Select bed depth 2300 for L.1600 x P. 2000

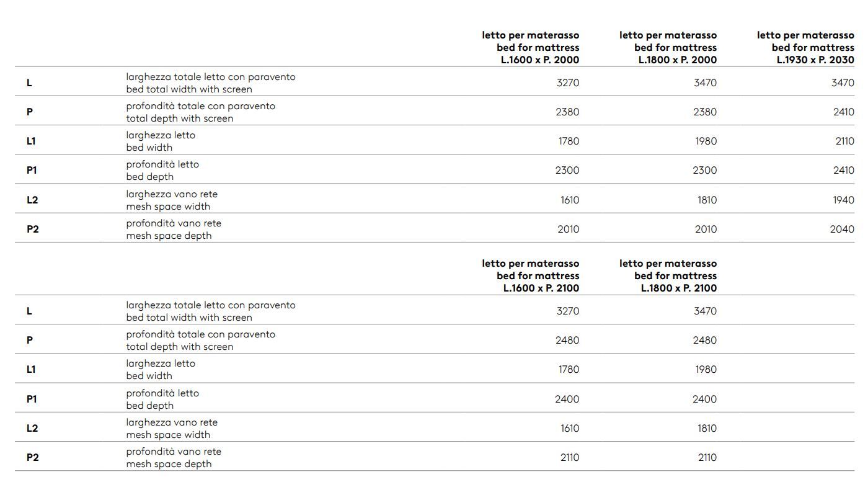tap(567, 170)
